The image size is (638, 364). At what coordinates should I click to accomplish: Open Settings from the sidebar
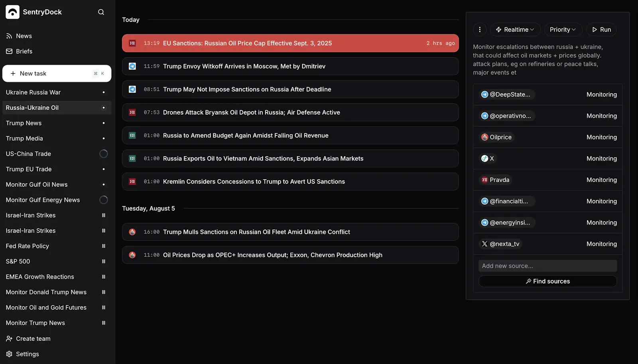point(23,354)
